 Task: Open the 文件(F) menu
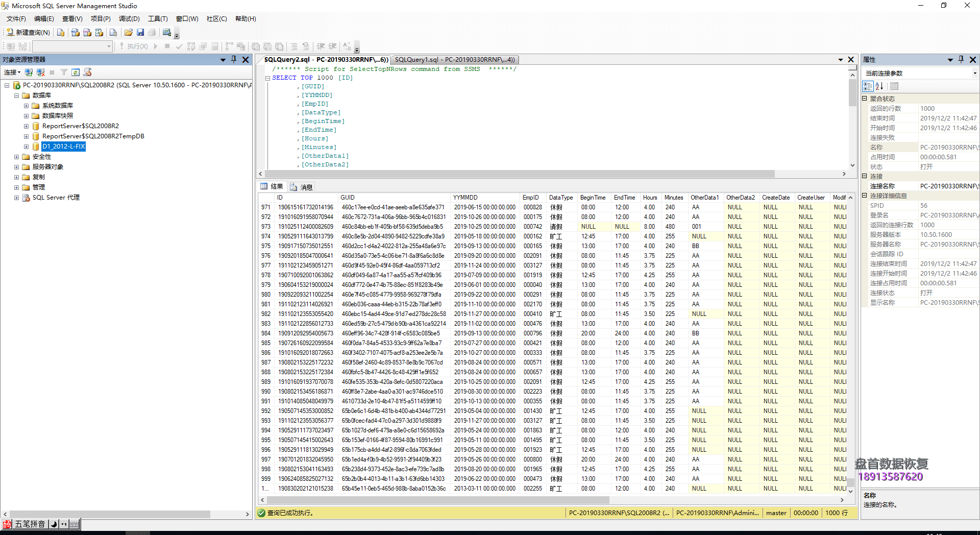(x=16, y=19)
